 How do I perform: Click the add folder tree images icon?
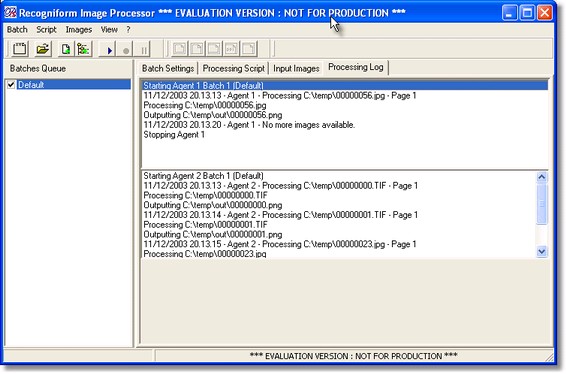pos(83,49)
